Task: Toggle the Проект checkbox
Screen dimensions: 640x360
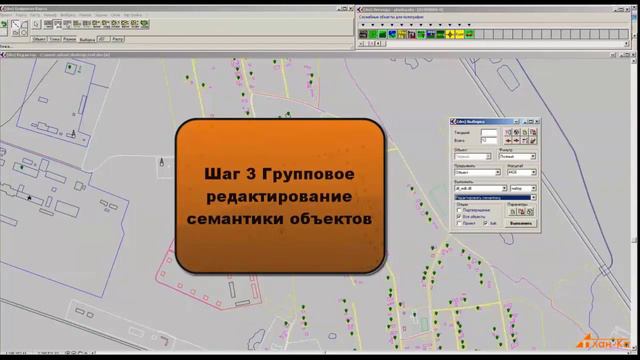Action: coord(459,223)
